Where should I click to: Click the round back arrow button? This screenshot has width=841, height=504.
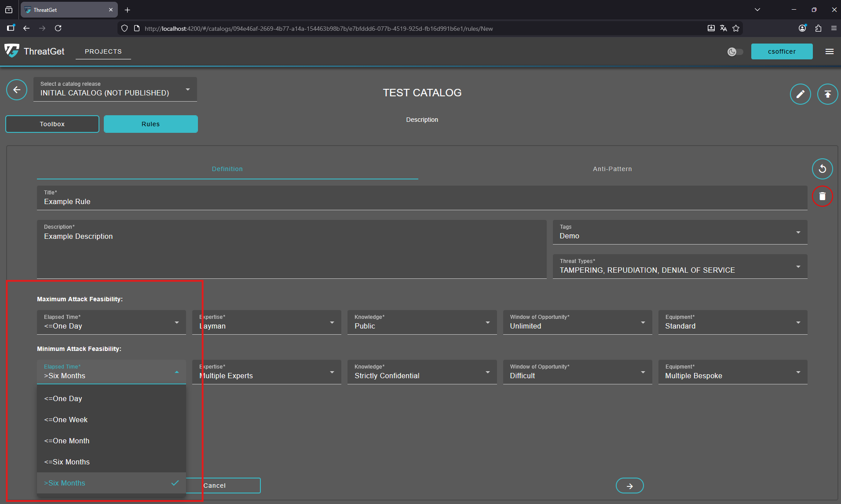click(x=17, y=90)
